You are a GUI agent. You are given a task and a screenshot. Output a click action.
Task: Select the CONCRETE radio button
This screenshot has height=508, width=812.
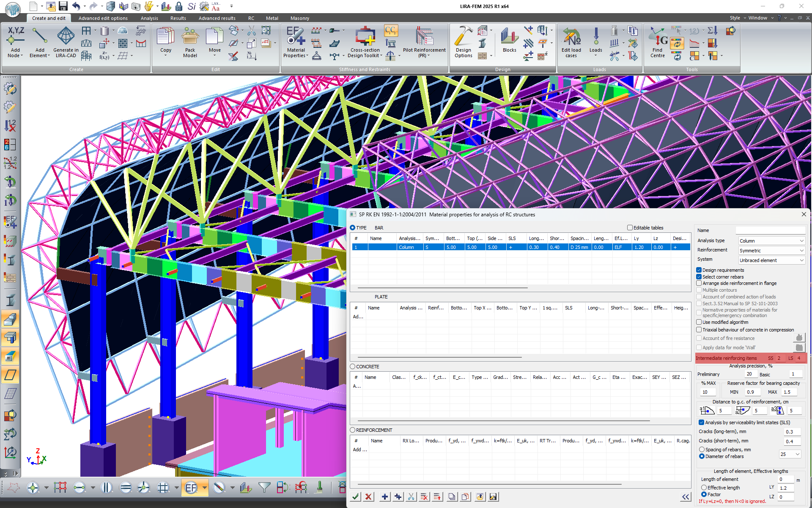click(353, 367)
